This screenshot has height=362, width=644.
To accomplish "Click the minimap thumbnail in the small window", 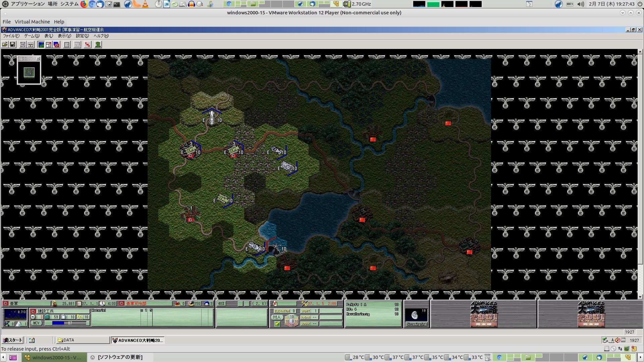I will [29, 72].
